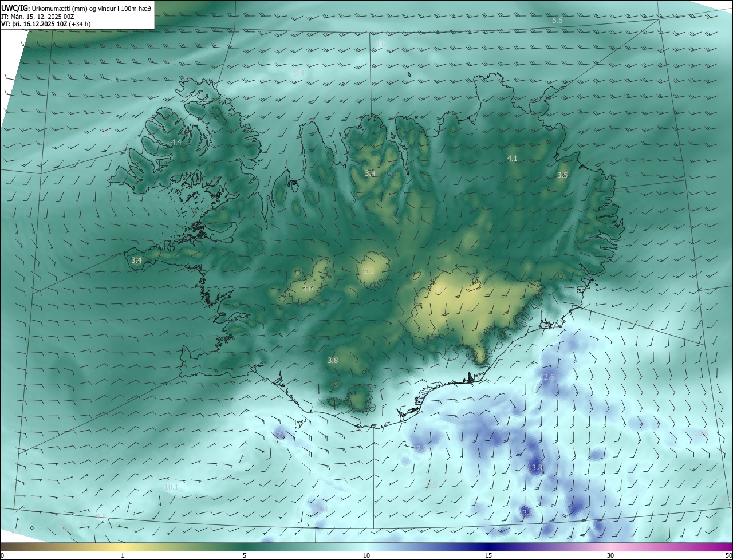Click the "3.0" value on the western glacier
This screenshot has height=560, width=733.
point(308,289)
